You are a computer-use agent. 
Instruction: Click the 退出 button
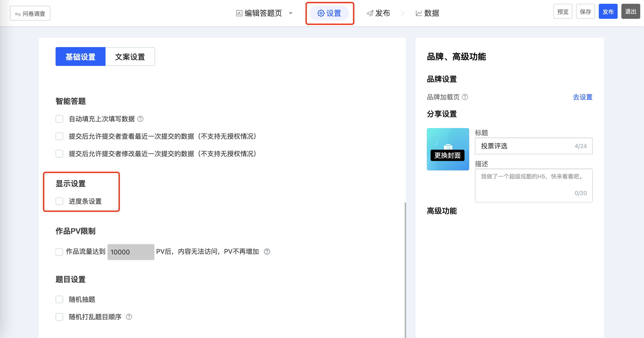(631, 12)
